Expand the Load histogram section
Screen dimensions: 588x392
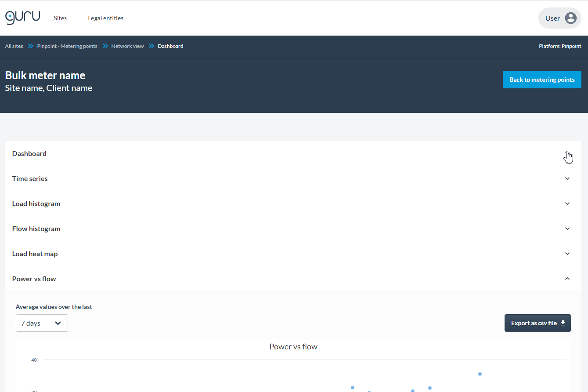click(567, 203)
